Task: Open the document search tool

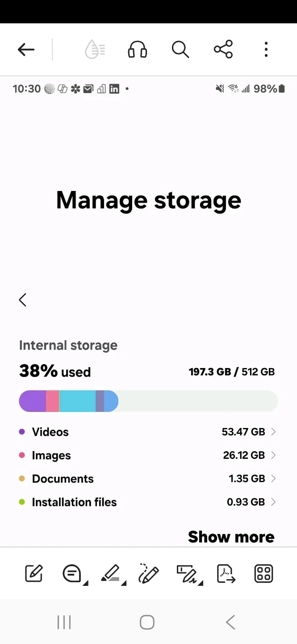Action: click(x=180, y=49)
